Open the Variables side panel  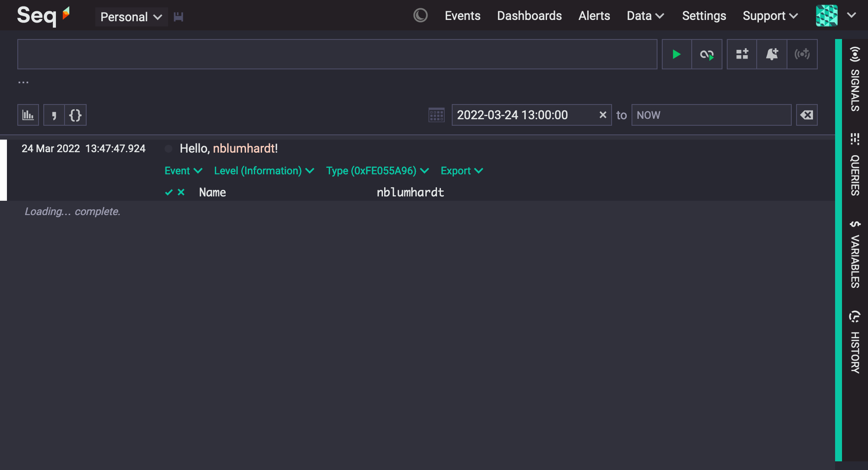(x=855, y=254)
